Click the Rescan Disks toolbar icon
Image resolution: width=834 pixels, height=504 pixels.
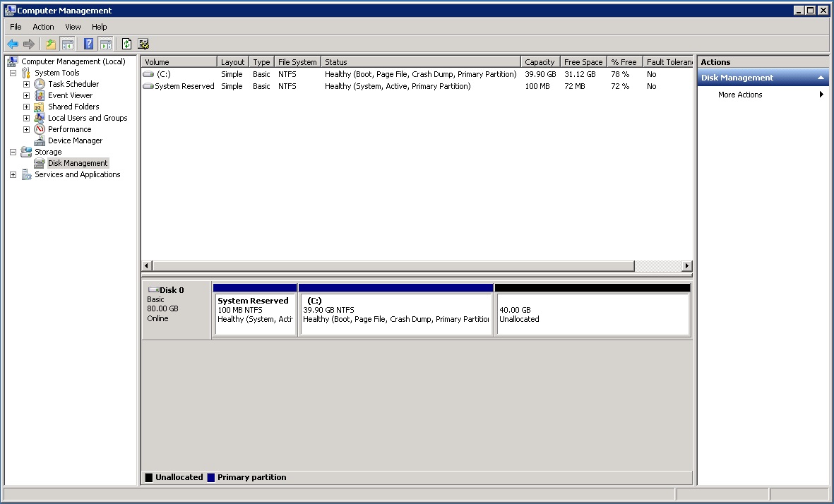[144, 43]
